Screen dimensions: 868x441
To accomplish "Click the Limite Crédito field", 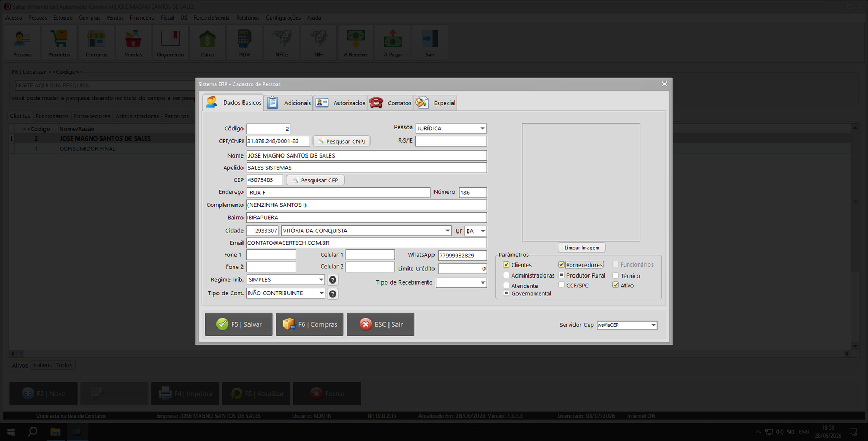I will click(462, 269).
